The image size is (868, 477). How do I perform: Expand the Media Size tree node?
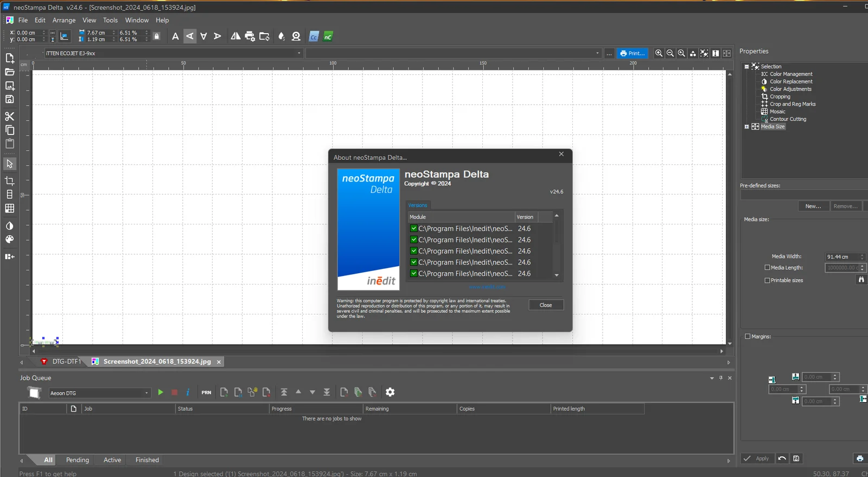click(x=746, y=127)
